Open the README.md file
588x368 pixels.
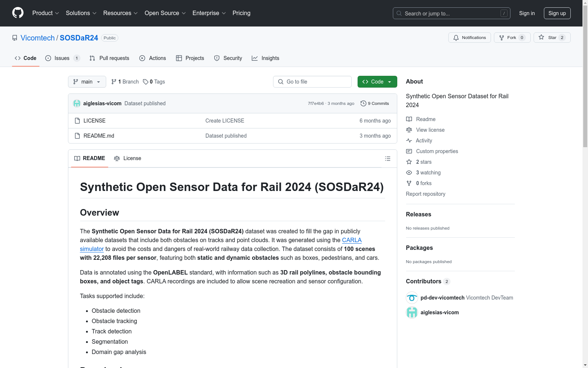[99, 136]
